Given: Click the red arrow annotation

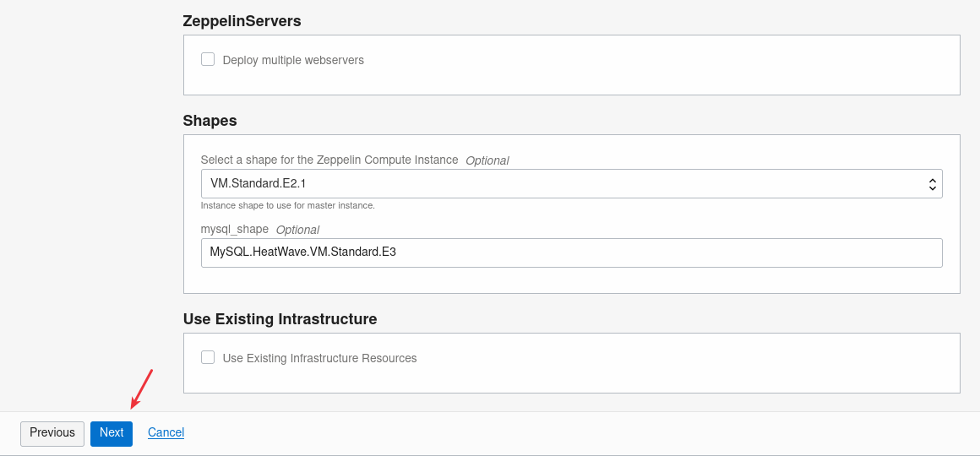Looking at the screenshot, I should tap(140, 388).
